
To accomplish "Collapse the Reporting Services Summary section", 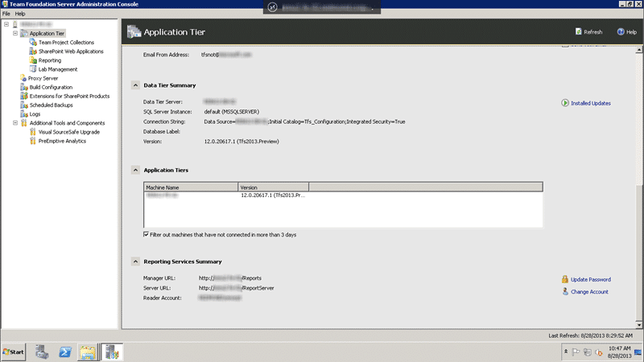I will [135, 261].
